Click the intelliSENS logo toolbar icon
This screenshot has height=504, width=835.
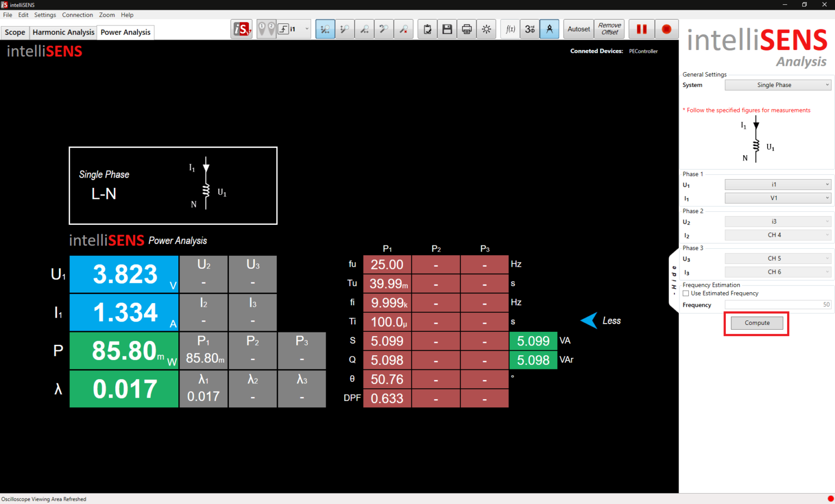(241, 29)
